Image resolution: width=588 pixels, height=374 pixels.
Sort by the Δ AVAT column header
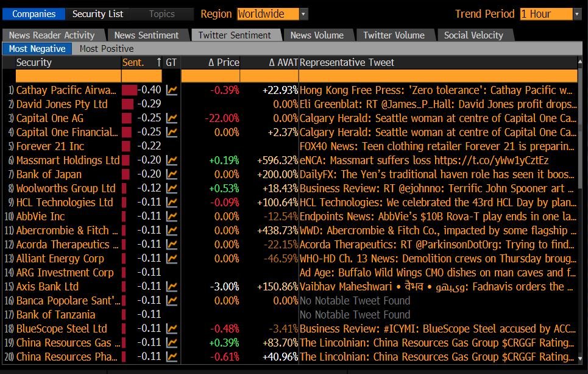coord(269,62)
